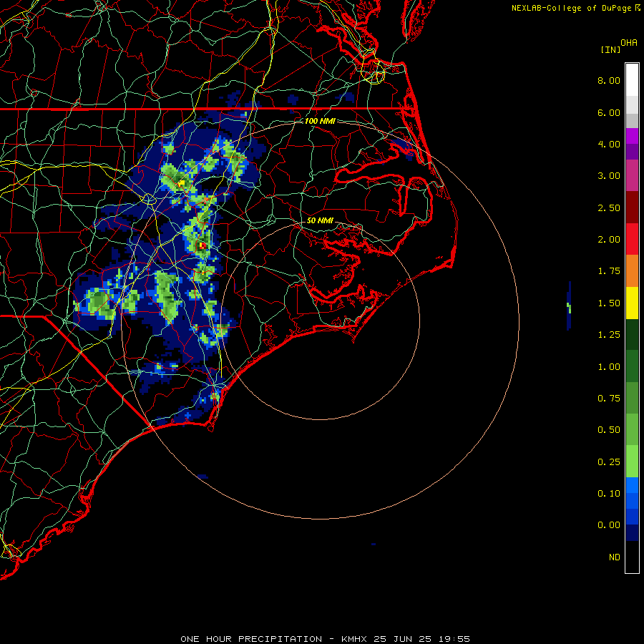The width and height of the screenshot is (644, 644).
Task: Click the "0.25" legend value
Action: [x=609, y=462]
